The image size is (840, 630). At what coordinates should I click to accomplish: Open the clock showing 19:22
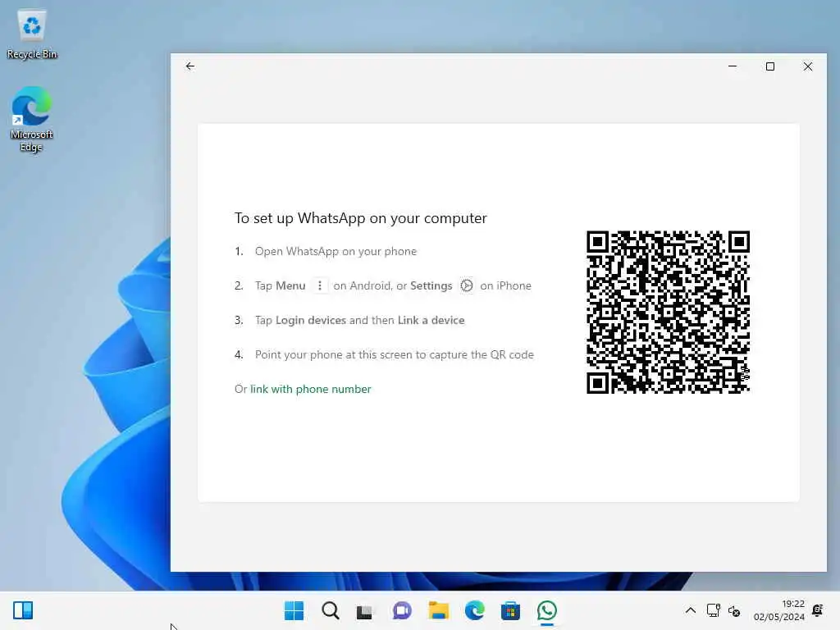pyautogui.click(x=779, y=610)
